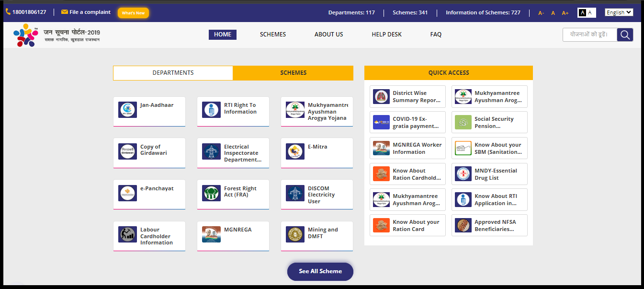The width and height of the screenshot is (644, 289).
Task: Click Know About your SBM Sanitation icon
Action: (463, 148)
